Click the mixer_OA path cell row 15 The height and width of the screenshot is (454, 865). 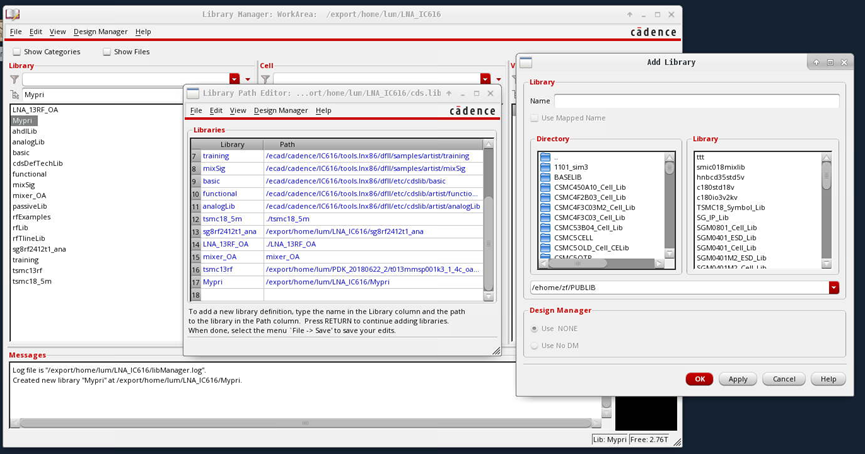(373, 257)
